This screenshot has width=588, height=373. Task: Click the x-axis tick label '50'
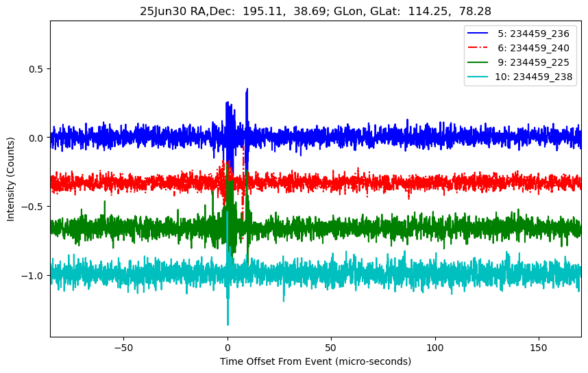331,348
